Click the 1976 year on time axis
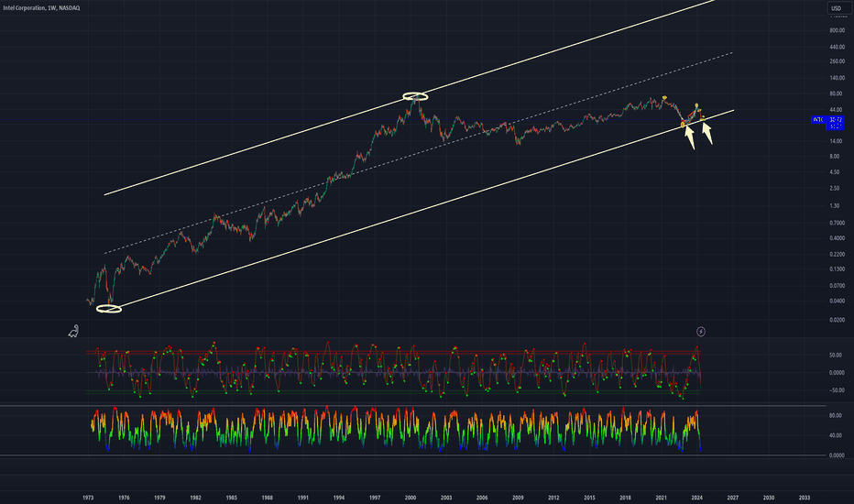Viewport: 854px width, 504px height. click(x=124, y=498)
